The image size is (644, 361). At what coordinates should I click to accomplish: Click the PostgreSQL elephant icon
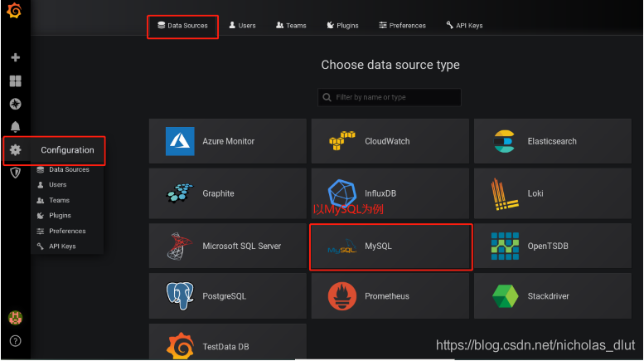tap(180, 296)
